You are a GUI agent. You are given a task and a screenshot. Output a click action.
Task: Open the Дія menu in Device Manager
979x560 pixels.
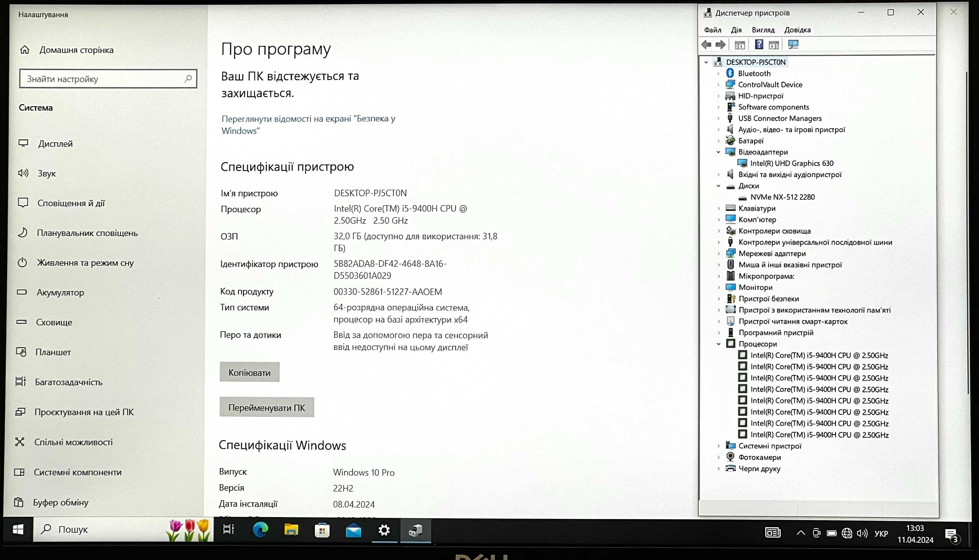pyautogui.click(x=736, y=30)
